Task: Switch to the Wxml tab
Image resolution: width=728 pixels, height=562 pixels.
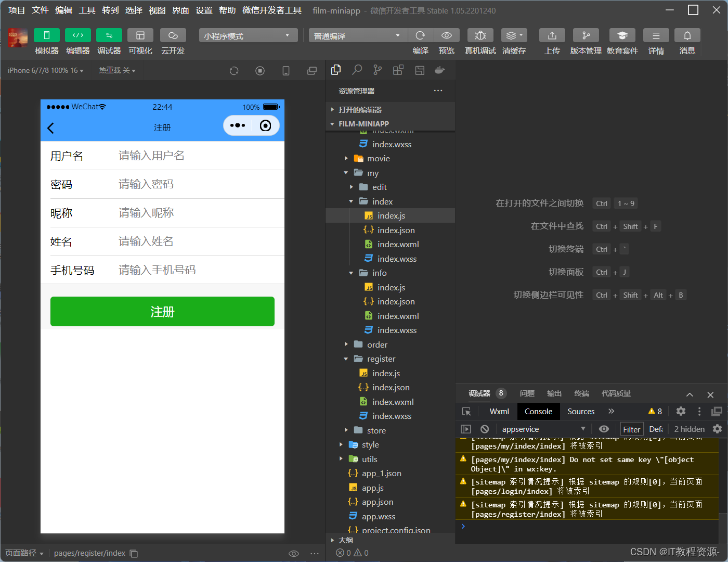Action: [499, 411]
